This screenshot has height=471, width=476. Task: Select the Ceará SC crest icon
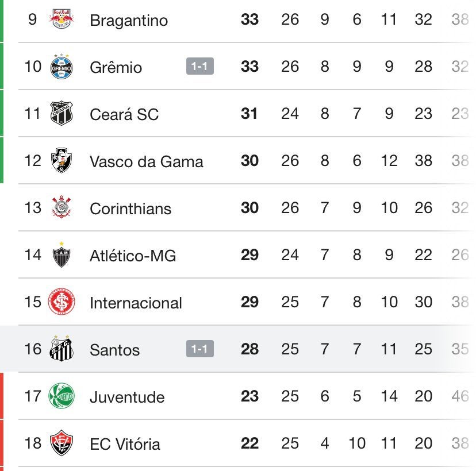61,114
